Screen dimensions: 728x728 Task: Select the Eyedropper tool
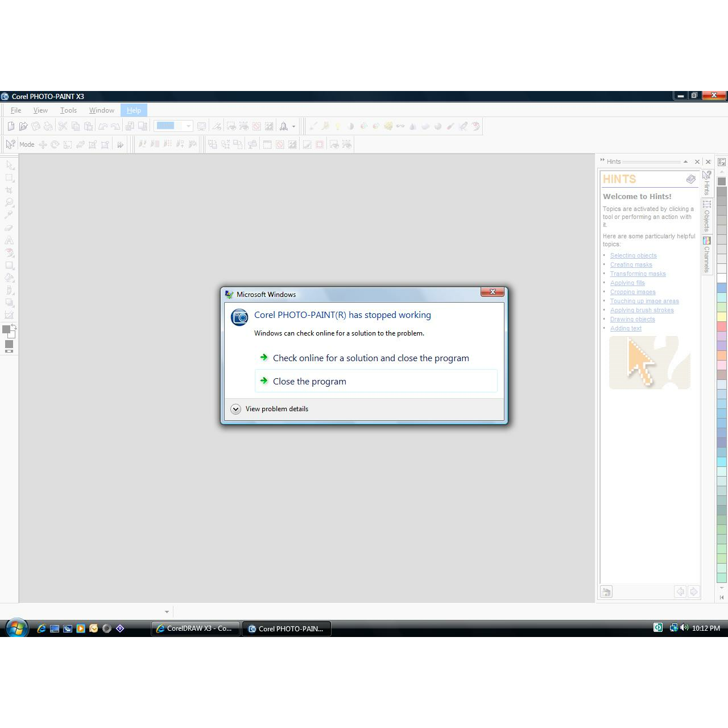point(10,215)
